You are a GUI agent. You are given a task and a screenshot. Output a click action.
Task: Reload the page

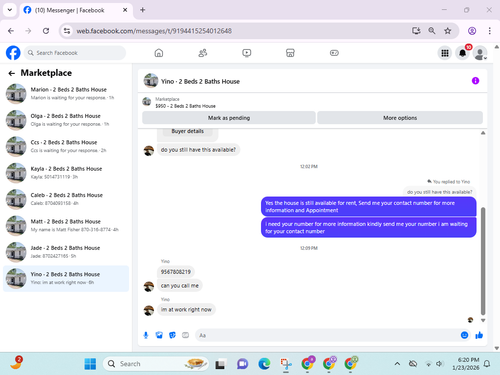[x=46, y=31]
